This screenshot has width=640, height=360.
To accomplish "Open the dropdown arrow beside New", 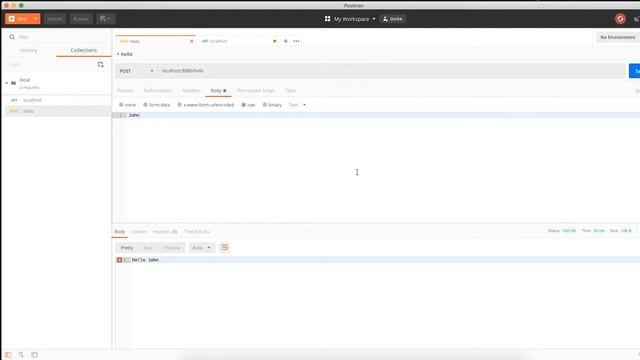I will coord(36,19).
